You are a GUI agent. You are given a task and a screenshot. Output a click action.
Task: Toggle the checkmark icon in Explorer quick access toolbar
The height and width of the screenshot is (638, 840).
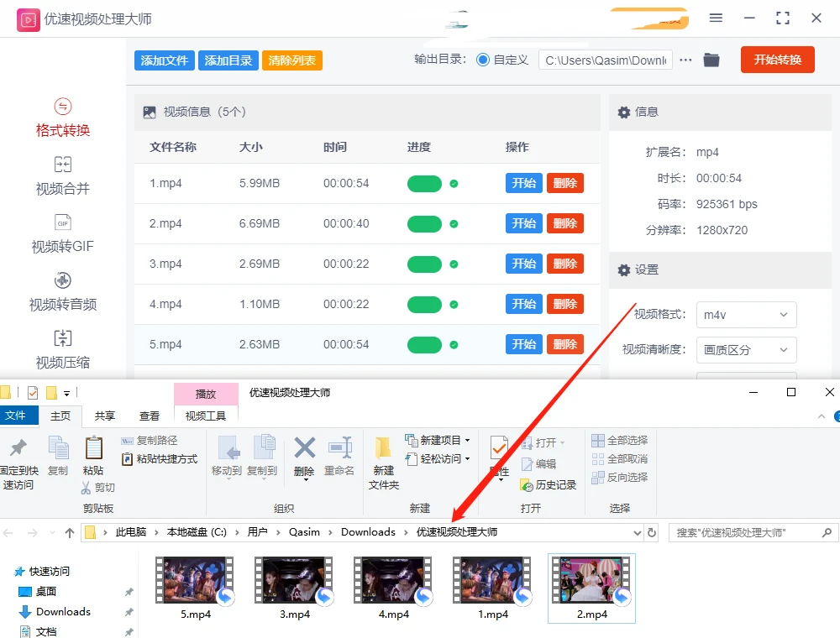point(33,393)
